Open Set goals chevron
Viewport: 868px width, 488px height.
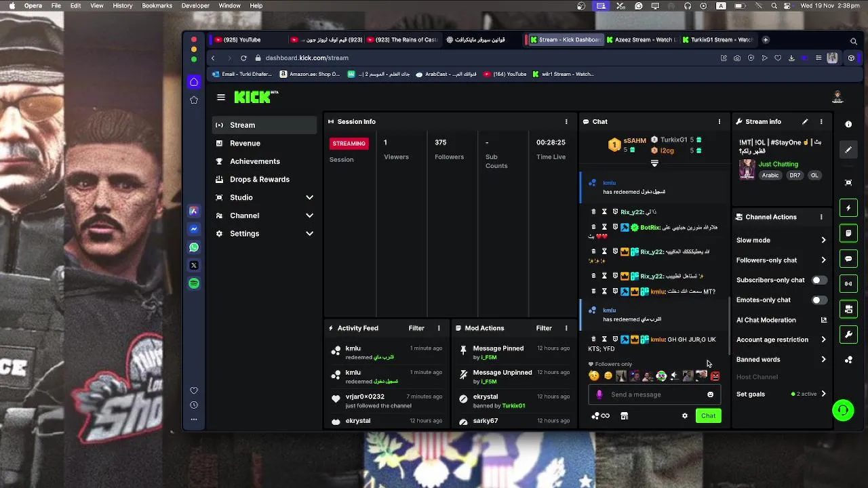pyautogui.click(x=823, y=394)
